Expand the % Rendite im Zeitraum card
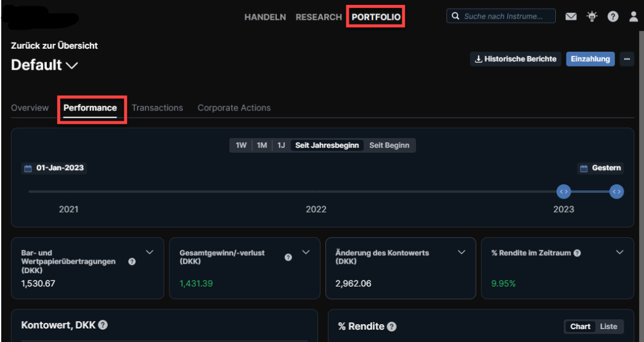Screen dimensions: 644x342 click(619, 252)
